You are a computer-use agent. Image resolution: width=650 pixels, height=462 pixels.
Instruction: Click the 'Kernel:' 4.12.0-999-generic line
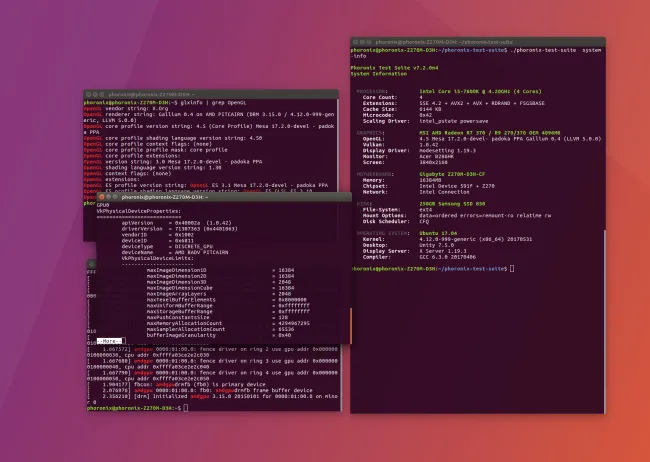[x=447, y=239]
